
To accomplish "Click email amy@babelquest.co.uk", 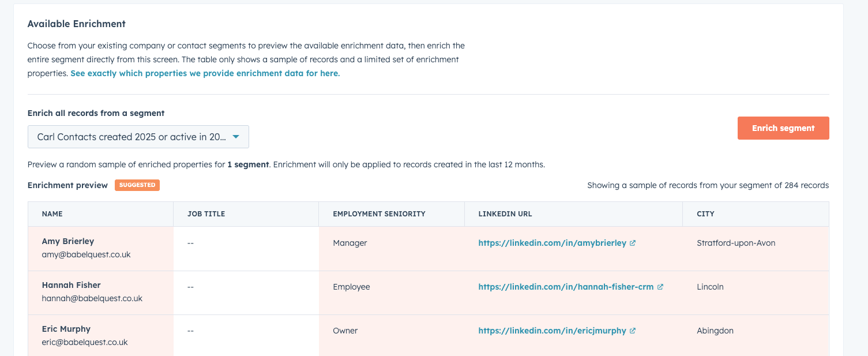I will point(87,254).
